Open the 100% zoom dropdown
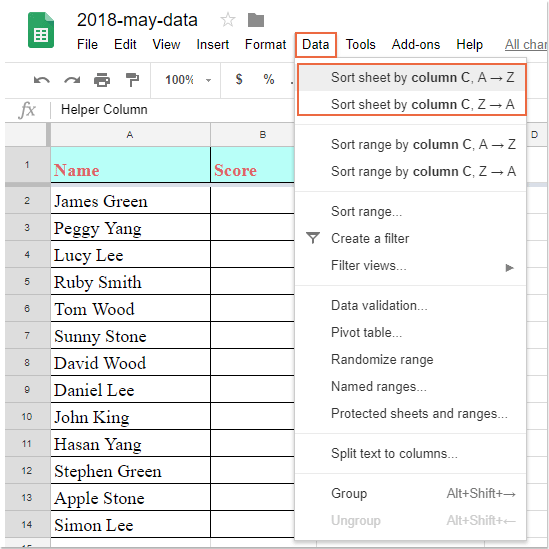Image resolution: width=549 pixels, height=549 pixels. [188, 80]
